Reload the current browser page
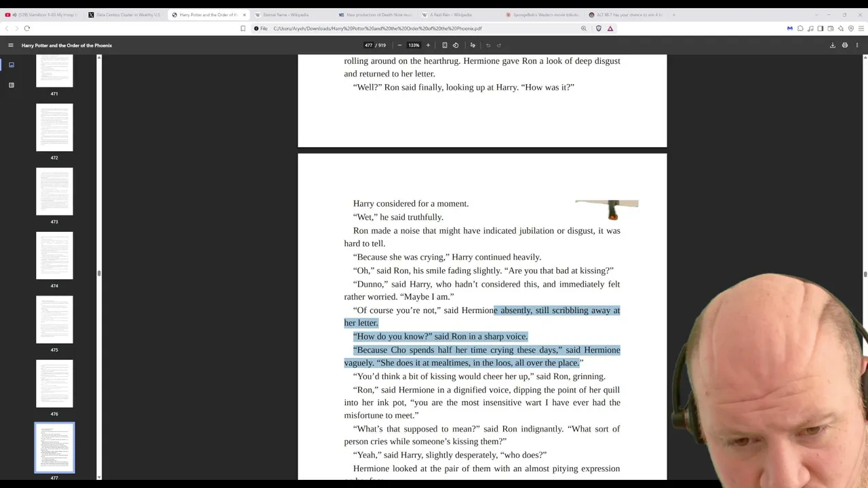 [x=27, y=28]
